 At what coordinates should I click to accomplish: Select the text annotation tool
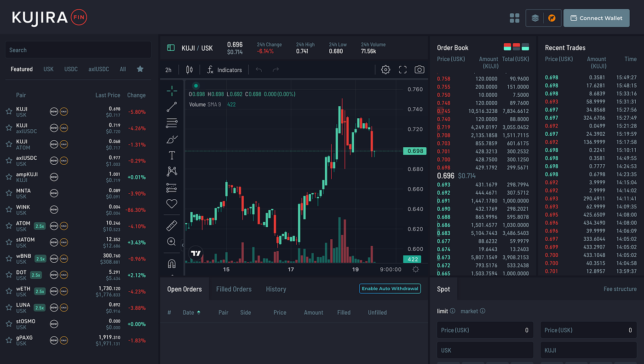(172, 155)
